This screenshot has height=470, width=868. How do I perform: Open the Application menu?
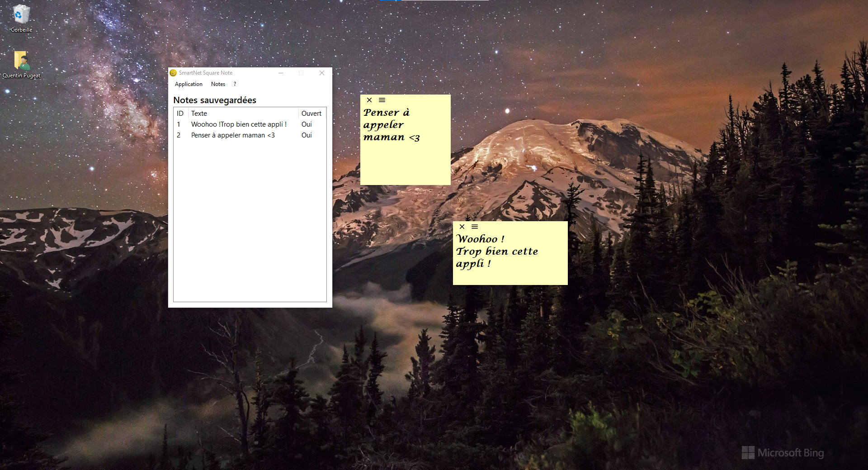pyautogui.click(x=189, y=84)
